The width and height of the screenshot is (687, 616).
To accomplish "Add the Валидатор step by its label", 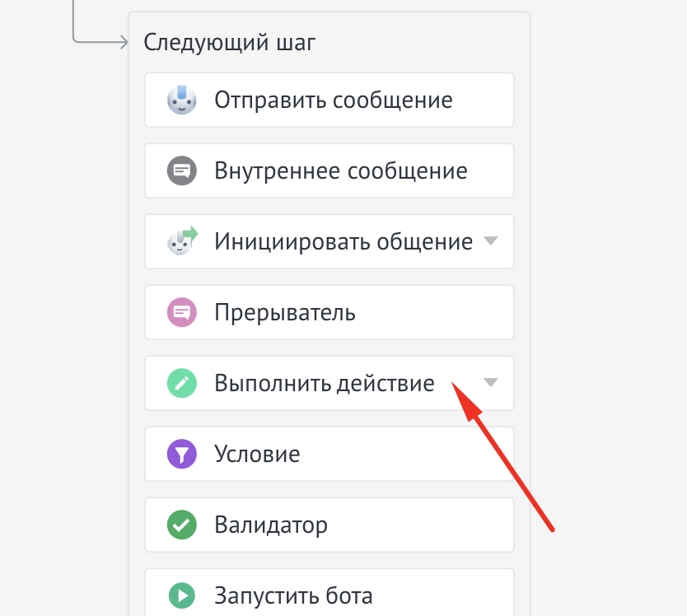I will [271, 525].
